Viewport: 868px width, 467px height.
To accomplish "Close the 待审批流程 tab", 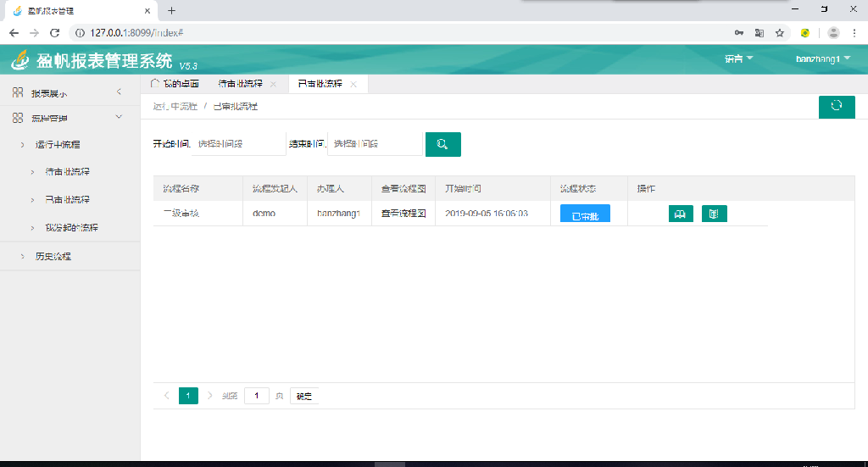I will tap(273, 85).
